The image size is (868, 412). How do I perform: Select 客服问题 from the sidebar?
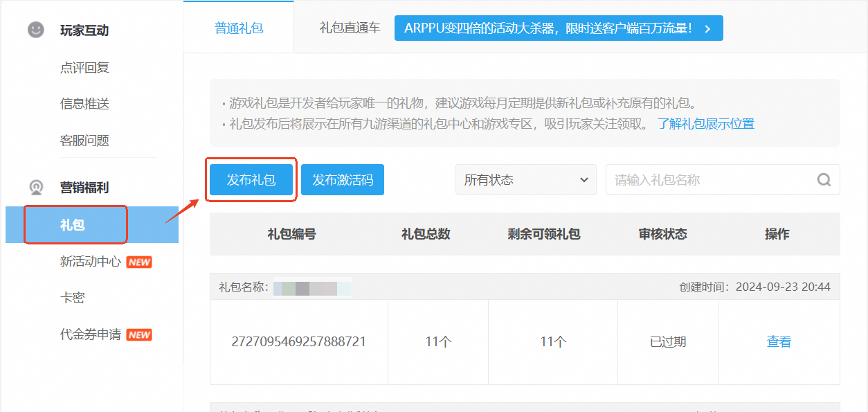[84, 141]
